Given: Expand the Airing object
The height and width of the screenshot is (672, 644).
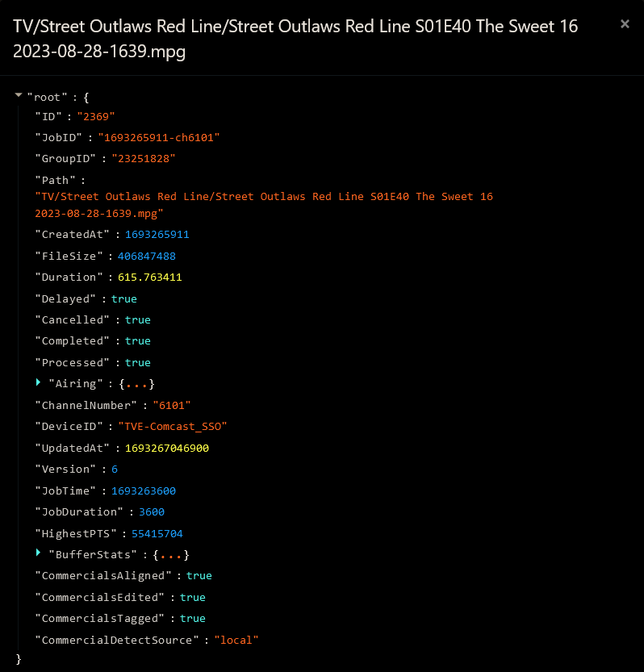Looking at the screenshot, I should pyautogui.click(x=38, y=382).
